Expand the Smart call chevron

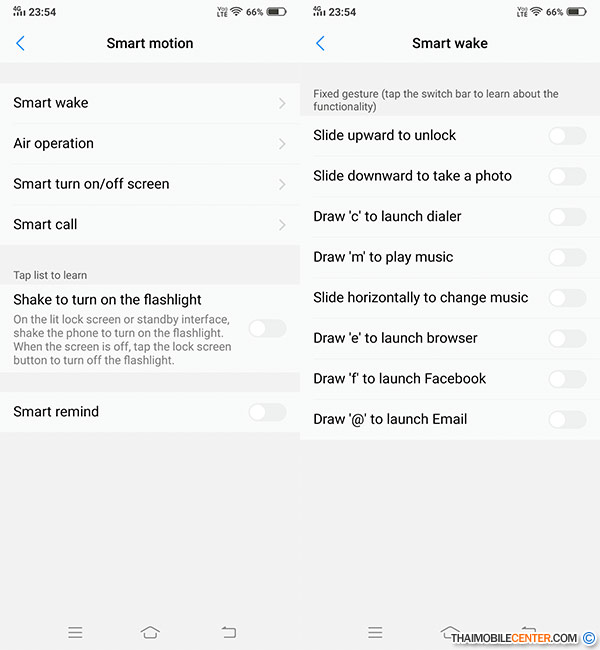[x=282, y=225]
